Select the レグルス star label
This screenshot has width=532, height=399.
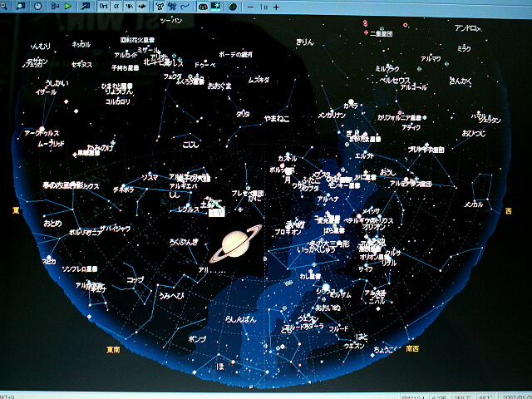pyautogui.click(x=189, y=209)
